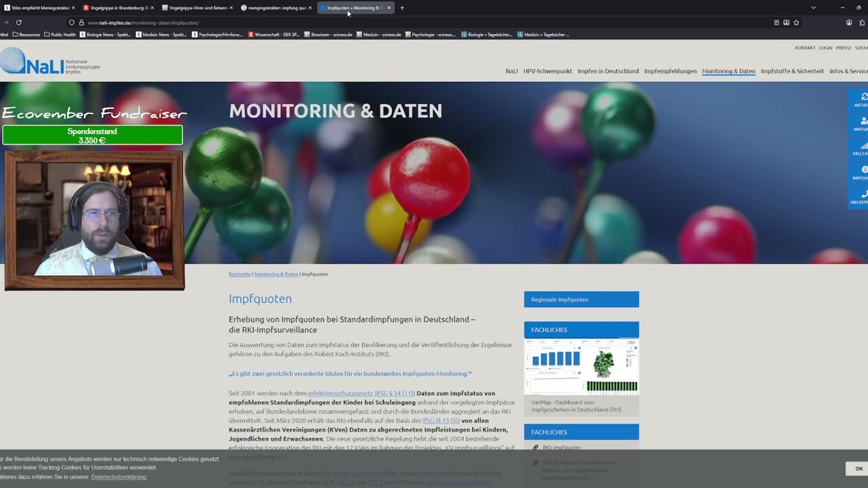Screen dimensions: 868x488
Task: Click the forward navigation arrow
Action: click(x=6, y=22)
